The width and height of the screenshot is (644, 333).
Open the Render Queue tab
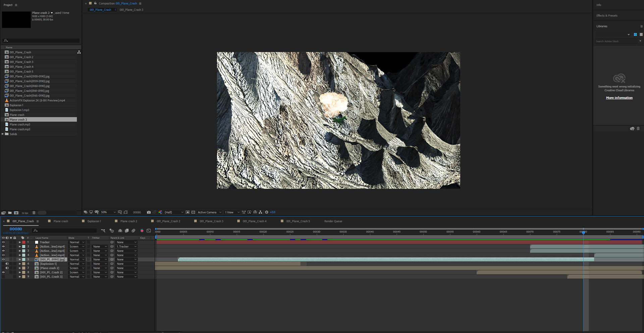click(x=333, y=221)
